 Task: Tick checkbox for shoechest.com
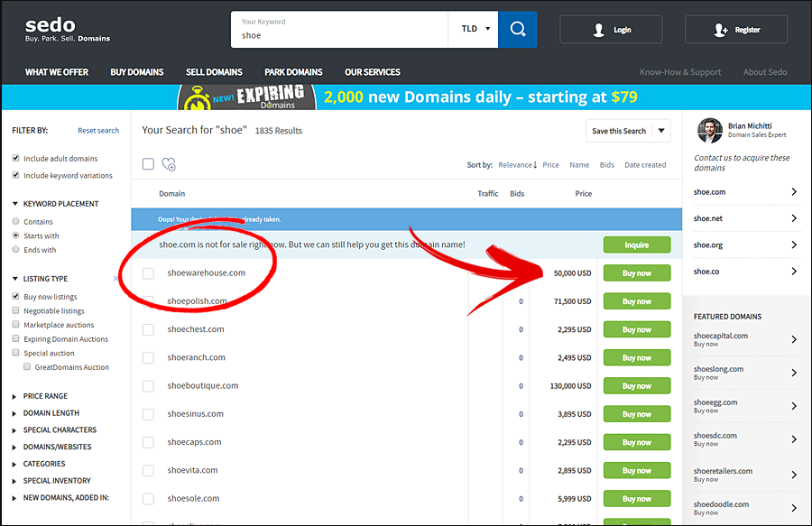(148, 329)
